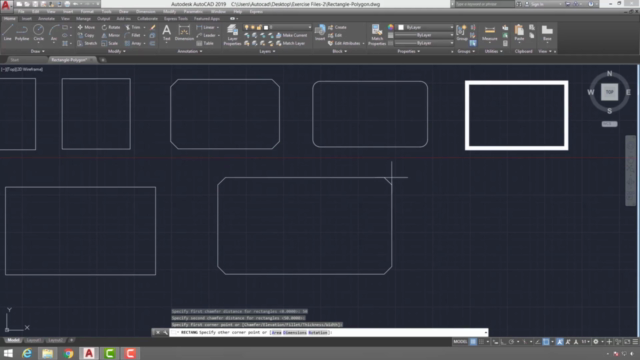Toggle ortho mode in status bar

503,342
